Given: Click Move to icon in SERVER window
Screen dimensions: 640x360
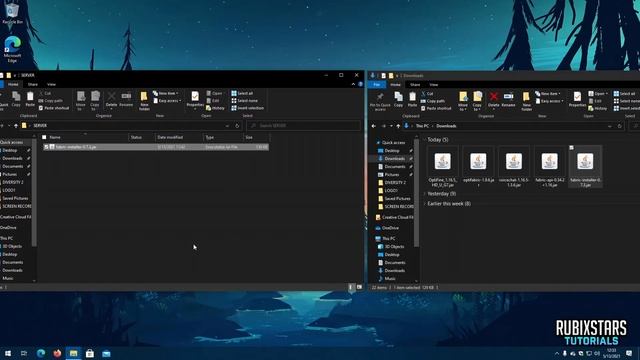Looking at the screenshot, I should 81,101.
